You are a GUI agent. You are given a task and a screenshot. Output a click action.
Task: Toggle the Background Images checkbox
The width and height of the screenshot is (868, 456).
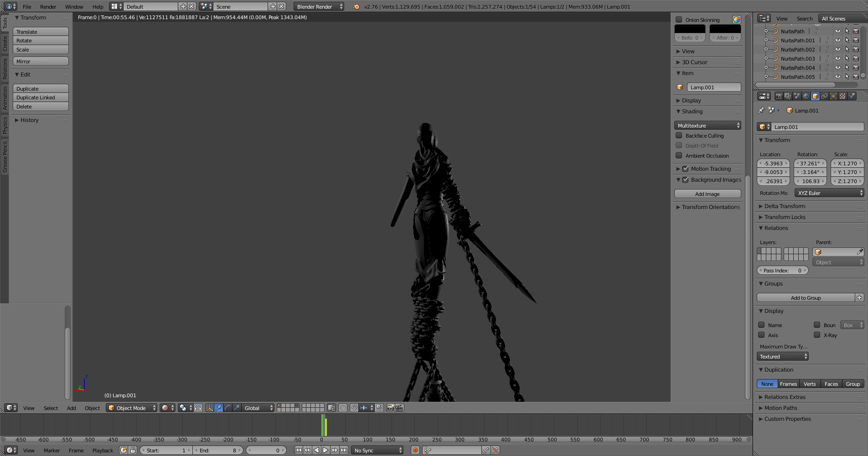pos(685,179)
